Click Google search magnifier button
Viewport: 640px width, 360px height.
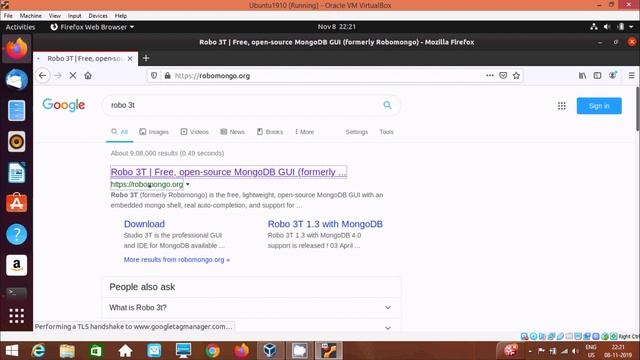(x=387, y=105)
